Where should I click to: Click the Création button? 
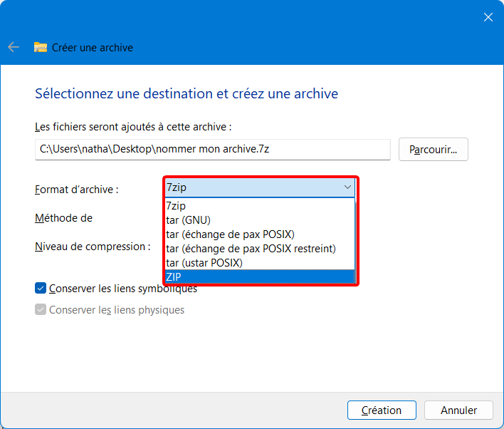(x=382, y=410)
